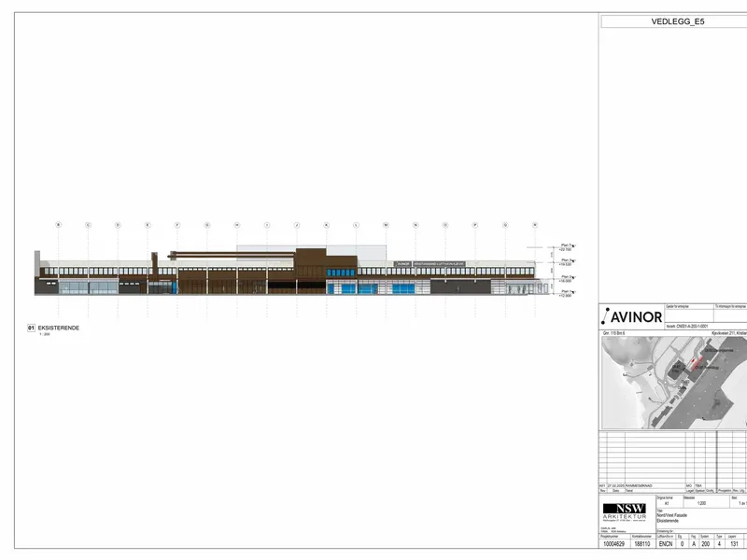Viewport: 747px width, 560px height.
Task: Click the type cell with value 4
Action: tap(719, 544)
